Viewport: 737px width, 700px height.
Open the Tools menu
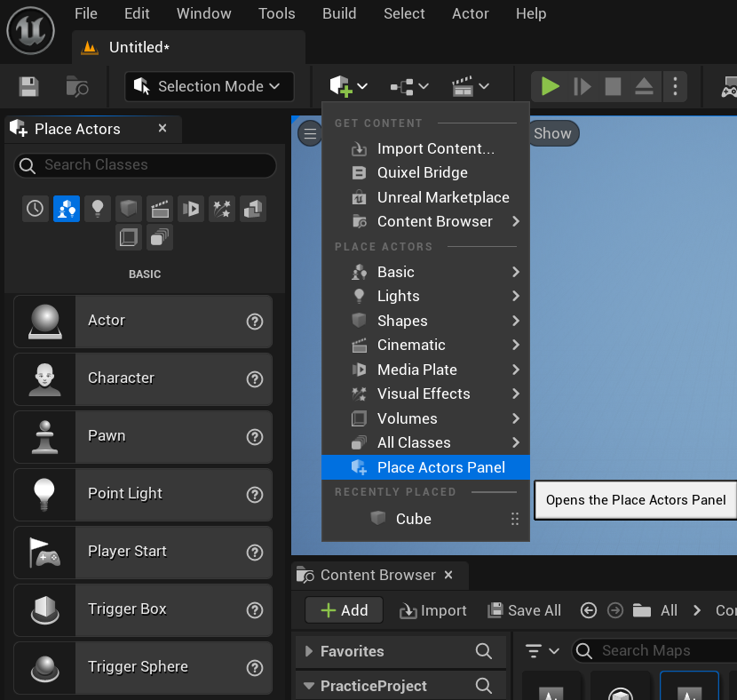(277, 13)
